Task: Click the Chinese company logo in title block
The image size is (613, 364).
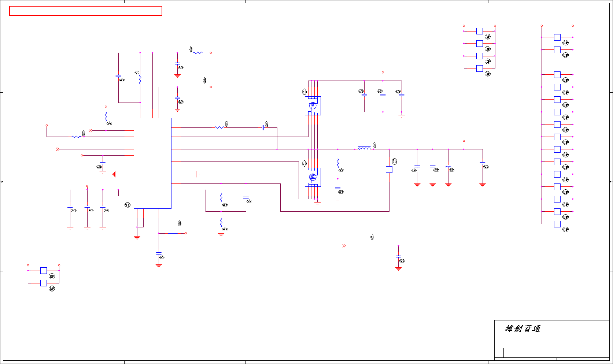Action: (x=523, y=328)
